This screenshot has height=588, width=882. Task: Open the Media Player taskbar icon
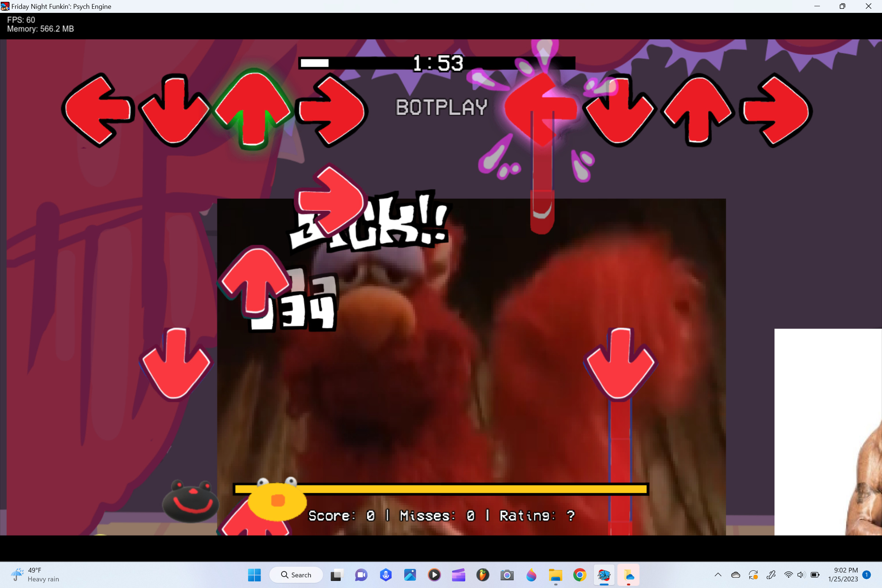[434, 575]
